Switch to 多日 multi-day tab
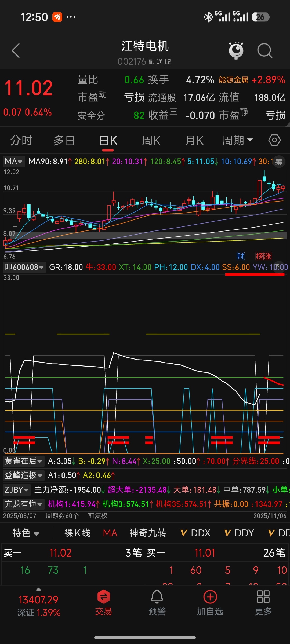The image size is (290, 644). pos(64,140)
